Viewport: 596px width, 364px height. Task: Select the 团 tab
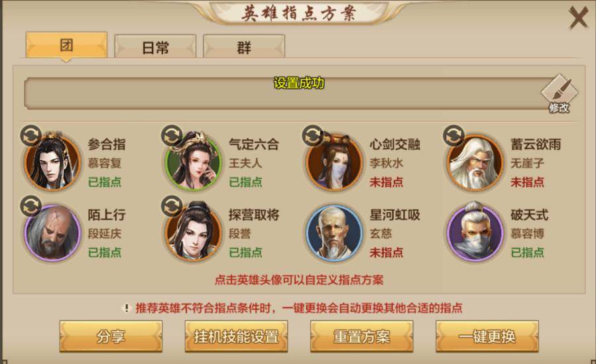pos(66,46)
